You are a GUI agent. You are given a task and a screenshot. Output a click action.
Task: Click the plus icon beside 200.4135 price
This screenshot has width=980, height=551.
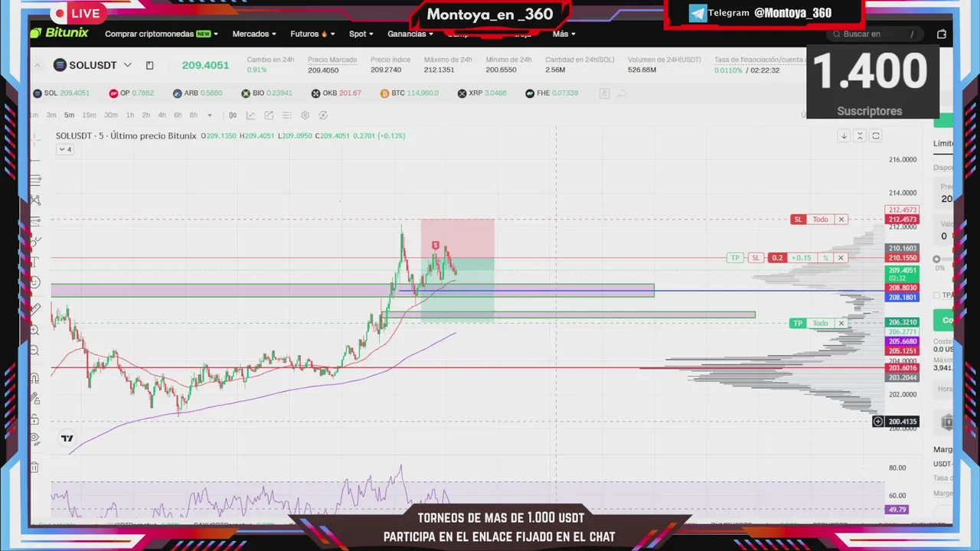(878, 422)
